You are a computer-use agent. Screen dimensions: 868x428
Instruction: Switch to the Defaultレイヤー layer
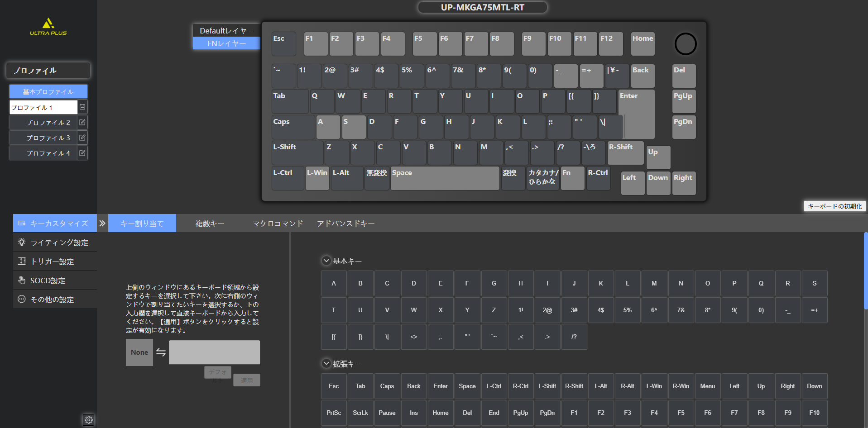(x=226, y=31)
